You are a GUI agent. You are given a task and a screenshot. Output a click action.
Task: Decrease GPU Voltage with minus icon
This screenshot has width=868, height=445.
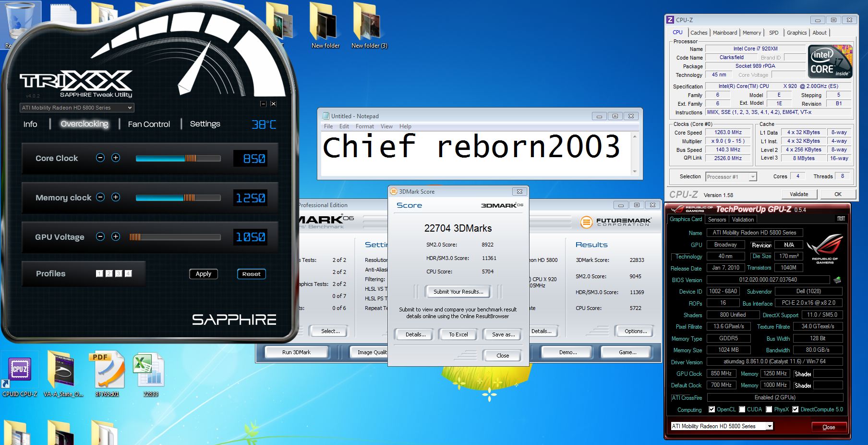100,236
